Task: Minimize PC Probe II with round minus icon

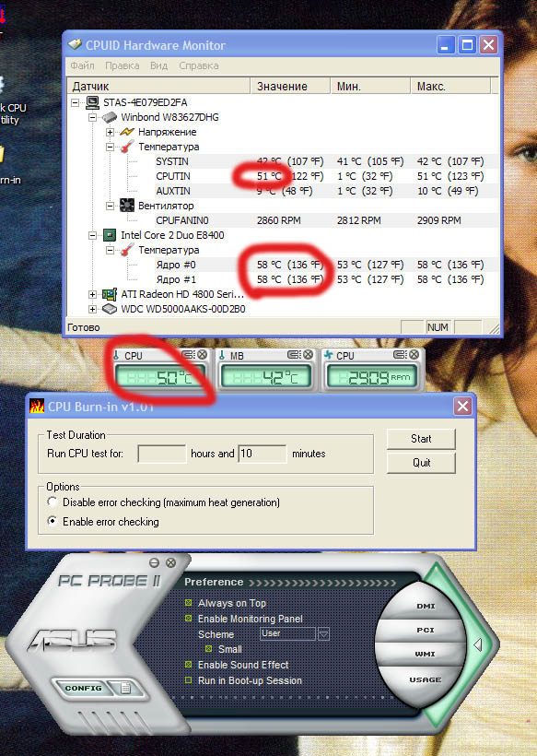Action: pos(154,562)
